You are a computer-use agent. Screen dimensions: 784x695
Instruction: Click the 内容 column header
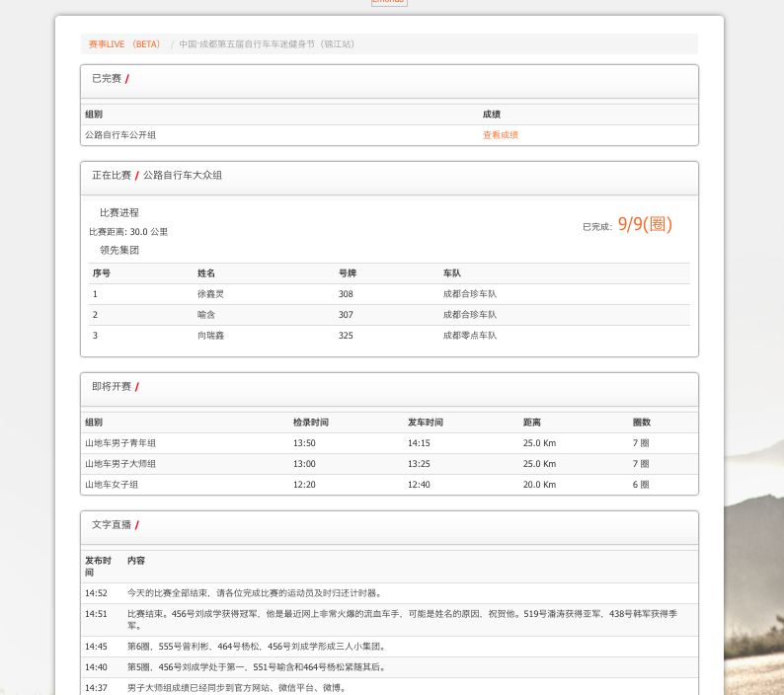(x=136, y=561)
